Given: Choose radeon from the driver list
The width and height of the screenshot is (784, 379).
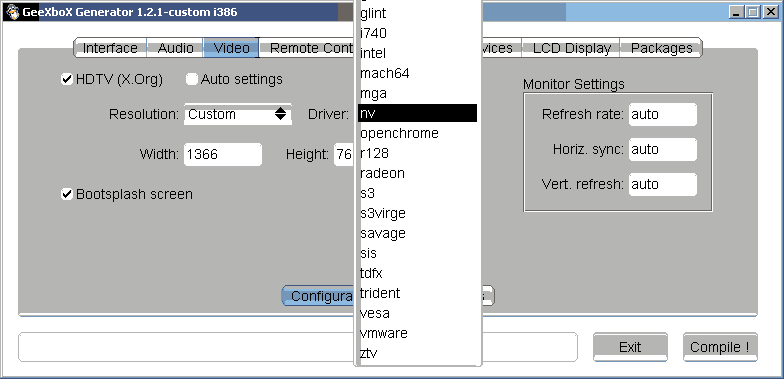Looking at the screenshot, I should pos(418,173).
